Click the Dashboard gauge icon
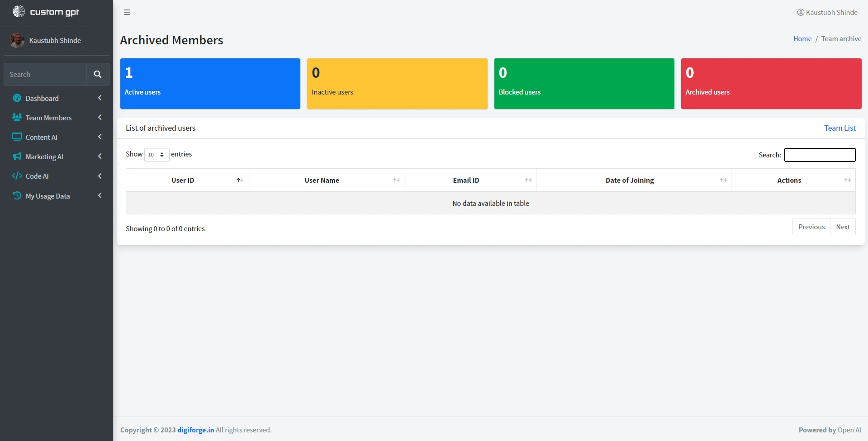The width and height of the screenshot is (868, 441). click(x=17, y=98)
